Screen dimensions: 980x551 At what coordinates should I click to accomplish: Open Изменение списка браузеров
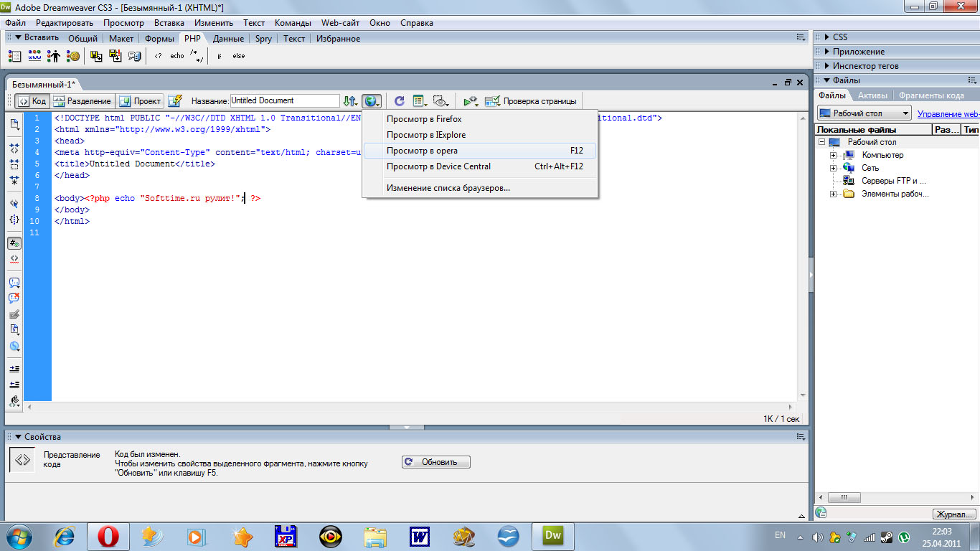(480, 188)
